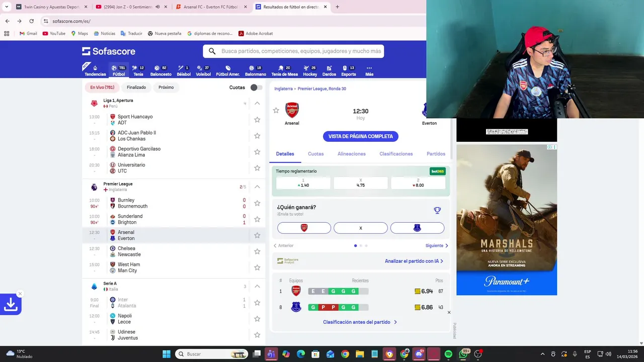The height and width of the screenshot is (362, 644).
Task: Select the Próximo filter
Action: pyautogui.click(x=166, y=87)
